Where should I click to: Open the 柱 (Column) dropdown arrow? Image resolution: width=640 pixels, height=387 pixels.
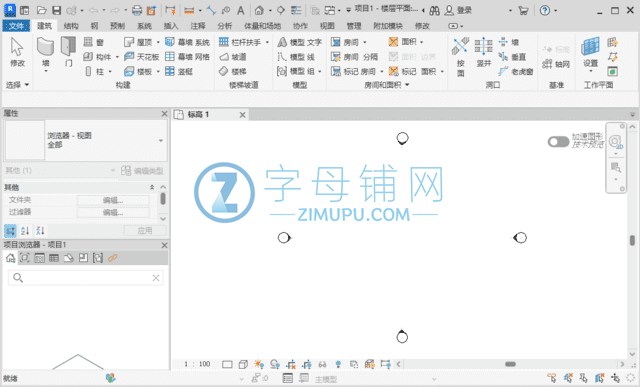110,71
